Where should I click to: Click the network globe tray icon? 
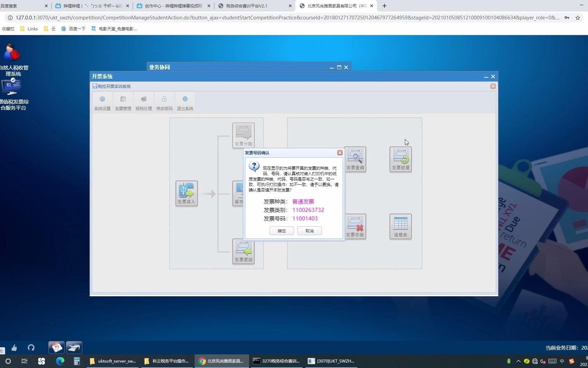(x=535, y=361)
